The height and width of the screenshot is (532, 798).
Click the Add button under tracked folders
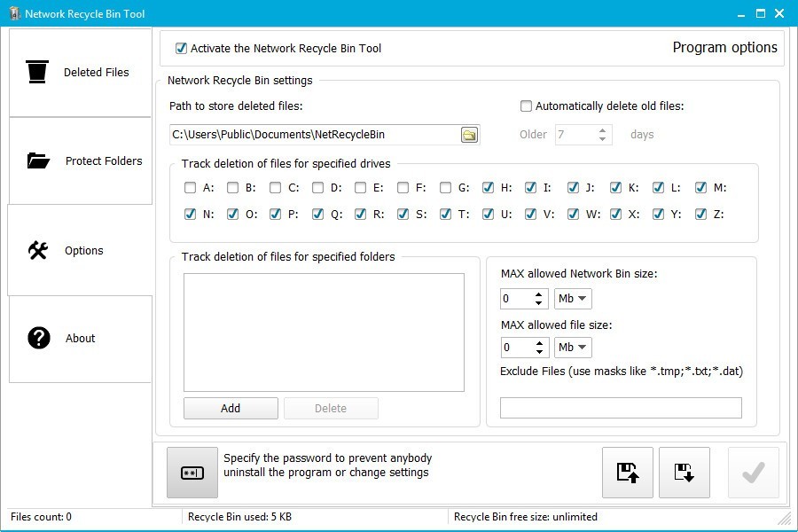coord(231,408)
